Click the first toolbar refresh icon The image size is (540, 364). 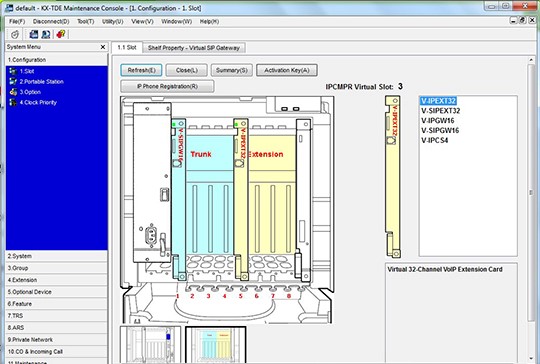coord(15,34)
